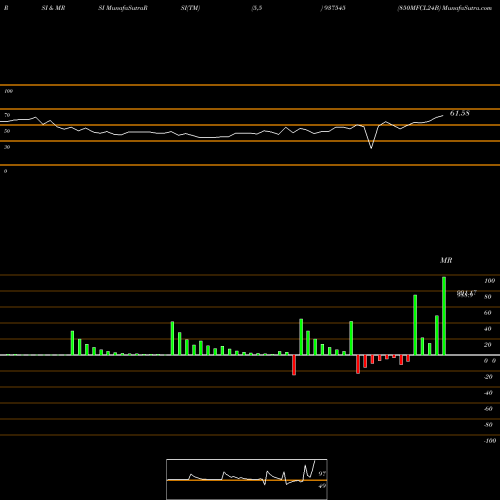Screen dimensions: 500x500
Task: Click the 30 level label on RSI axis
Action: (x=7, y=147)
